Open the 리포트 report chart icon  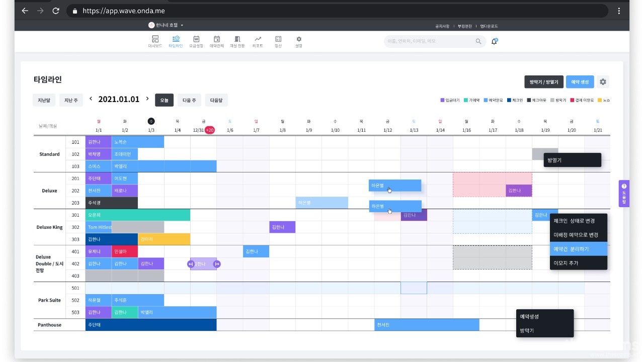pos(258,39)
